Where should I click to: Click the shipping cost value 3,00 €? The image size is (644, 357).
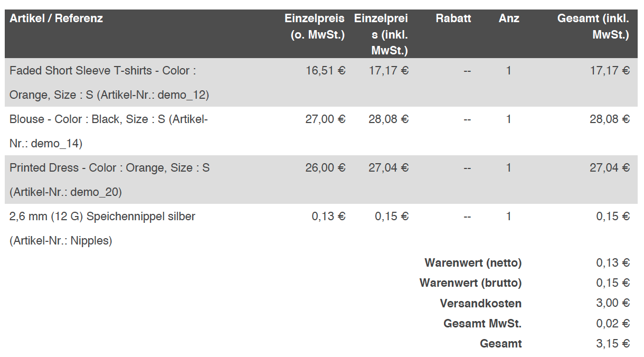612,303
